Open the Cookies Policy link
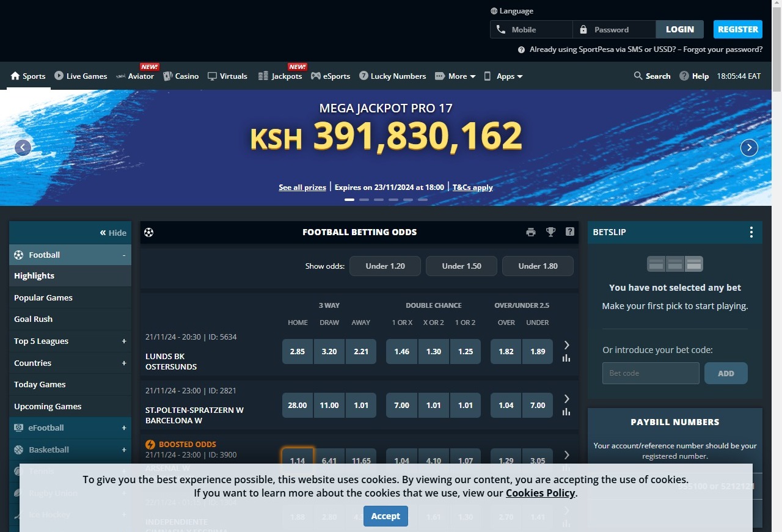Image resolution: width=782 pixels, height=532 pixels. 540,493
